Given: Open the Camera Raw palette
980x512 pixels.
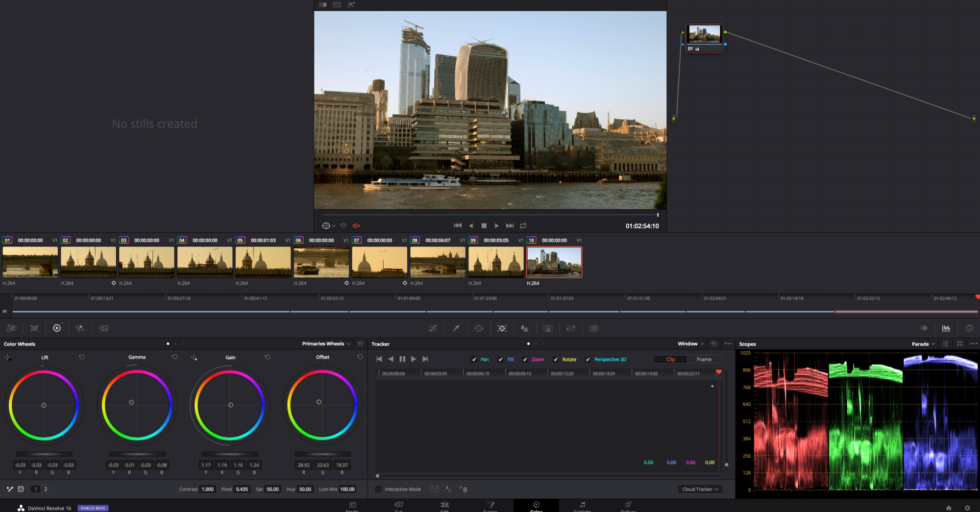Looking at the screenshot, I should click(x=11, y=328).
